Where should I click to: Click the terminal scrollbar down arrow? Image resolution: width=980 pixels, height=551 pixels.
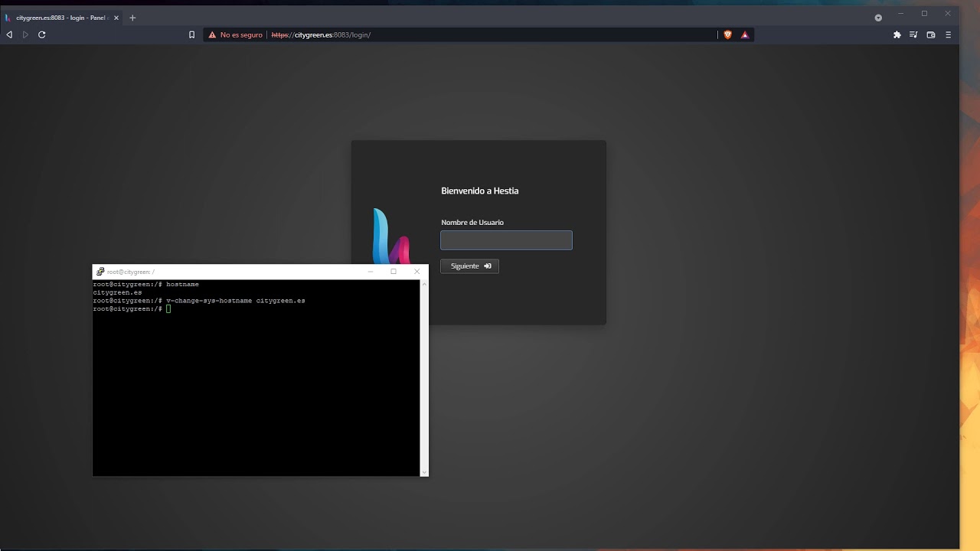424,472
